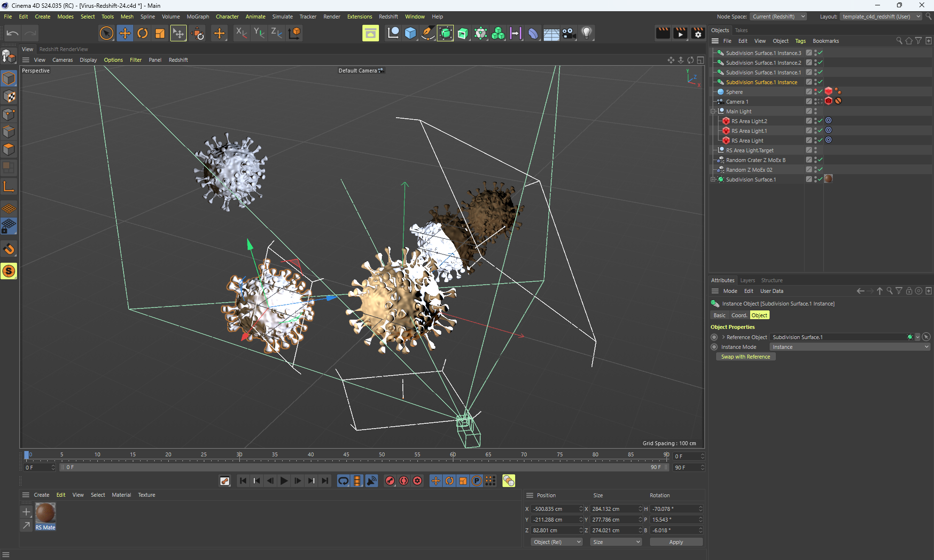
Task: Click the Cube primitive icon
Action: pos(410,33)
